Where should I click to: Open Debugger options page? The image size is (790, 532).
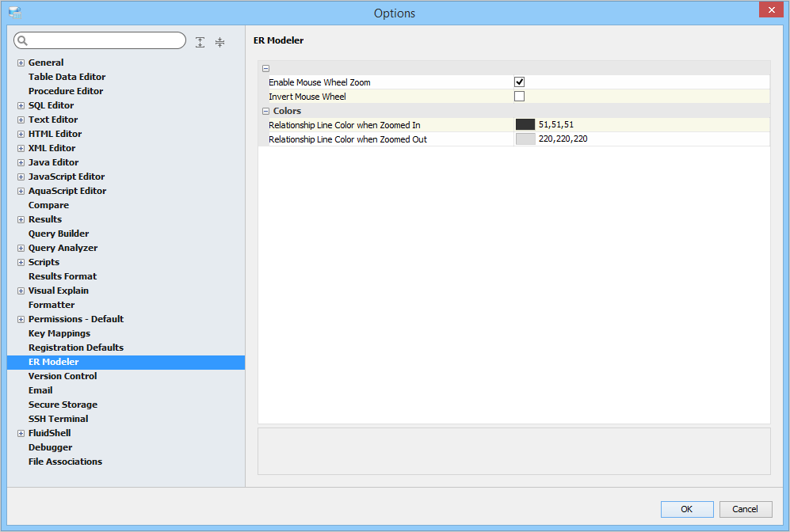(51, 447)
